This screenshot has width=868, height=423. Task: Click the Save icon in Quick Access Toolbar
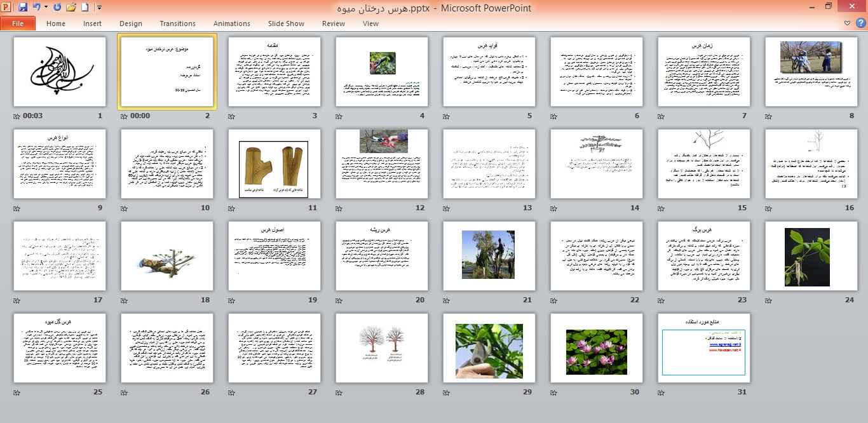click(x=23, y=8)
